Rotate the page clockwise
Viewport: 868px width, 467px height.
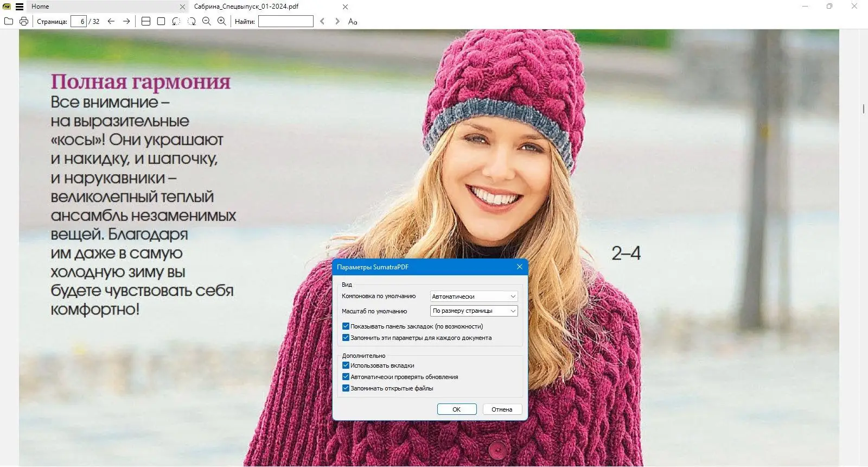coord(192,21)
